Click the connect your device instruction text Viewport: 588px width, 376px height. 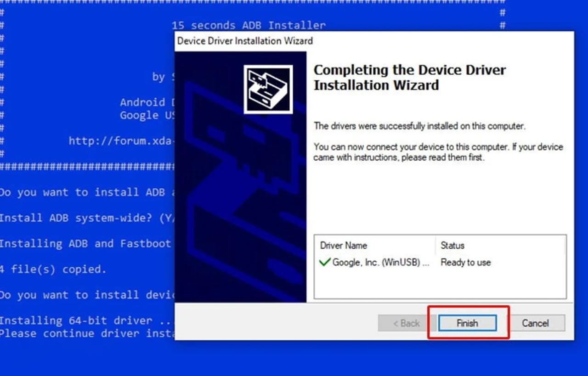pyautogui.click(x=438, y=152)
